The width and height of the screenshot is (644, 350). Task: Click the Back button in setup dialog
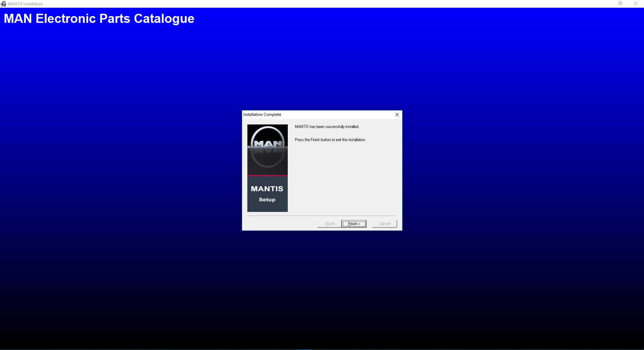click(329, 224)
